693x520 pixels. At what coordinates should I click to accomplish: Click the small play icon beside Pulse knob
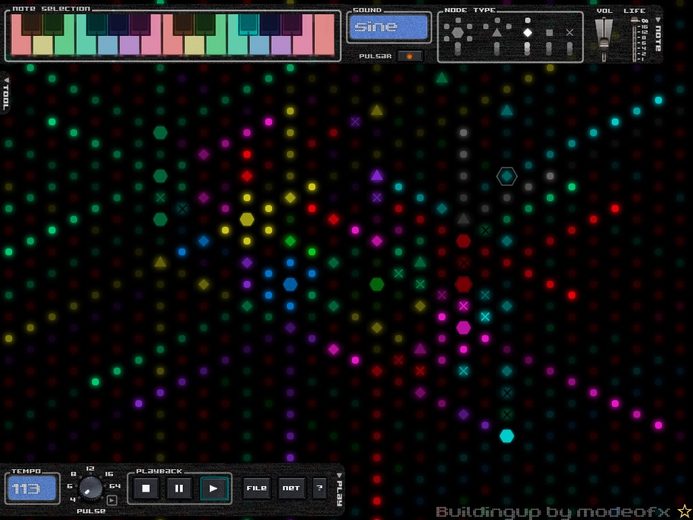click(112, 500)
